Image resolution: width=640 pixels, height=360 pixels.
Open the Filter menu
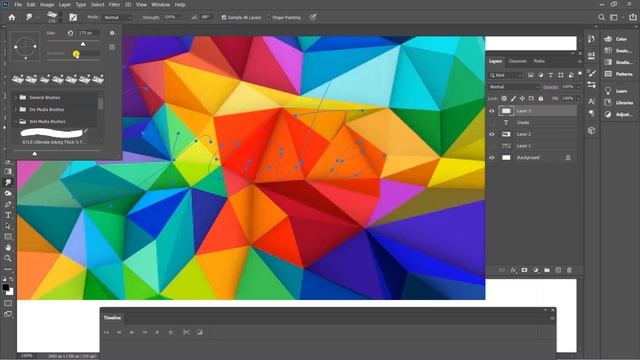click(x=114, y=4)
